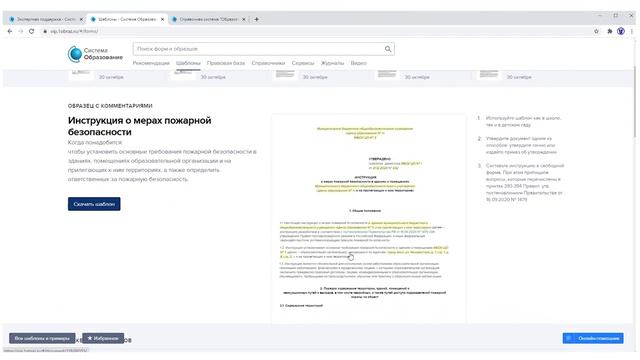The height and width of the screenshot is (360, 640).
Task: Click the padlock site info icon
Action: tap(45, 31)
